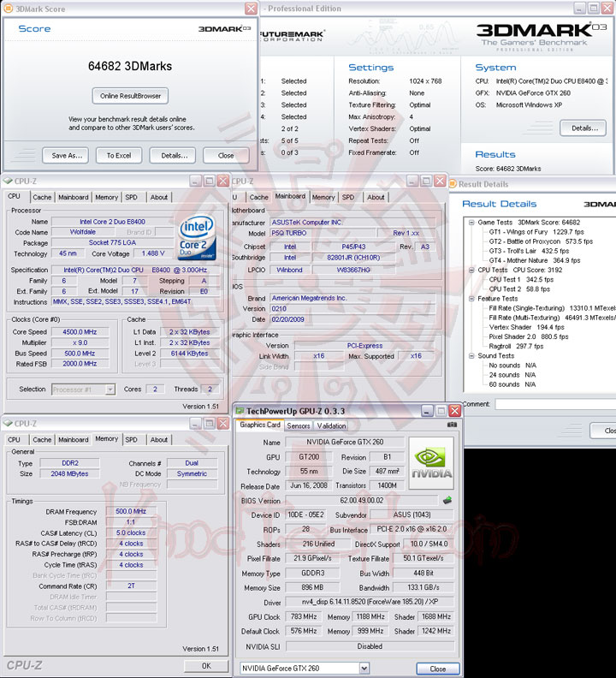Switch to Cache tab in top CPU-Z

(42, 197)
